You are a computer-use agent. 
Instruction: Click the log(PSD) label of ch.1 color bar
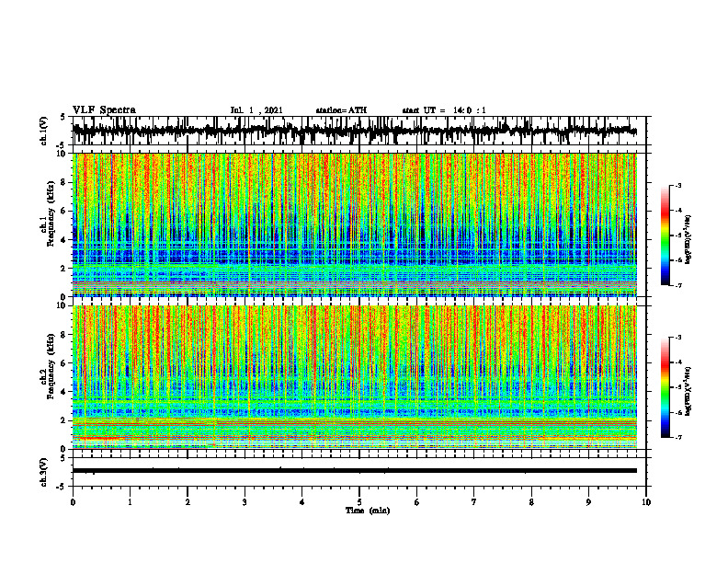tap(688, 240)
